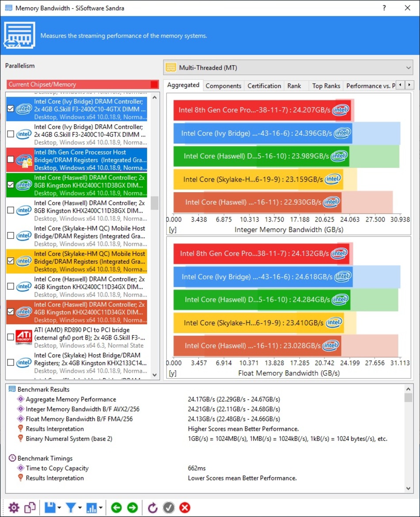Click the blue funnel filter icon
The width and height of the screenshot is (420, 517).
point(71,507)
